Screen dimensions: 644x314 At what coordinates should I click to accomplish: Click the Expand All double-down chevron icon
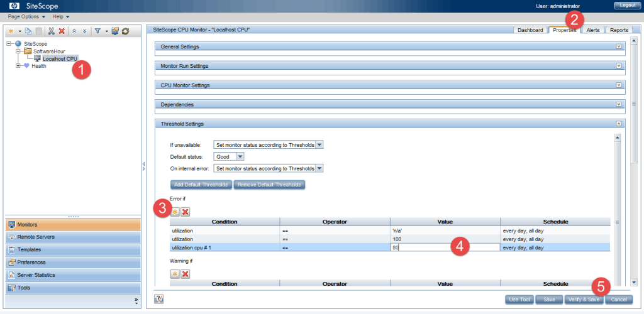pos(85,31)
